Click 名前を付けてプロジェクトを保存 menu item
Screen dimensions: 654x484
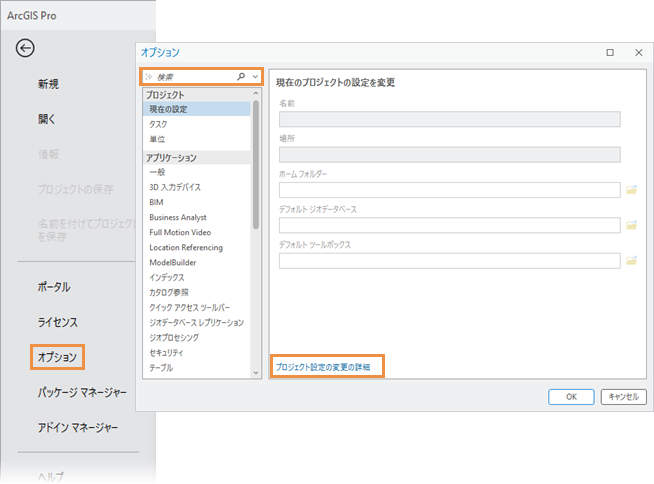click(86, 230)
